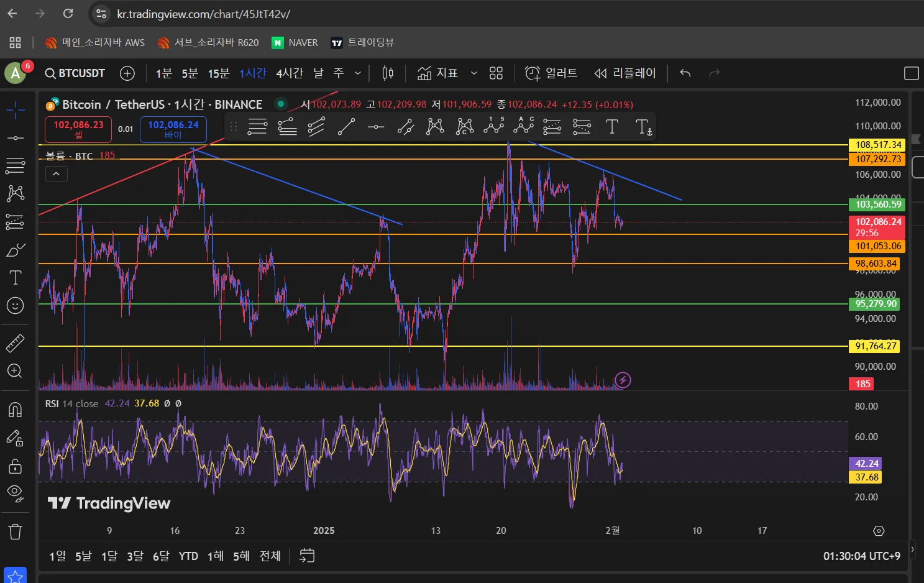Click the 얼러트 alert button

click(551, 73)
